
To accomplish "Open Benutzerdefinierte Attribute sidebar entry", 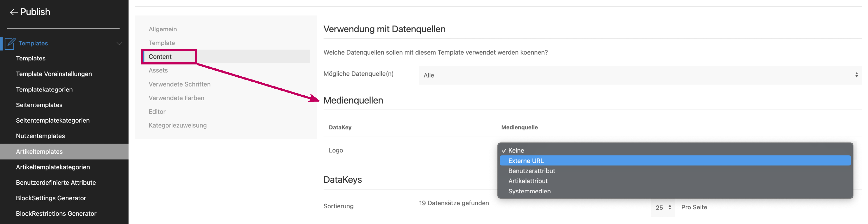I will (x=56, y=183).
